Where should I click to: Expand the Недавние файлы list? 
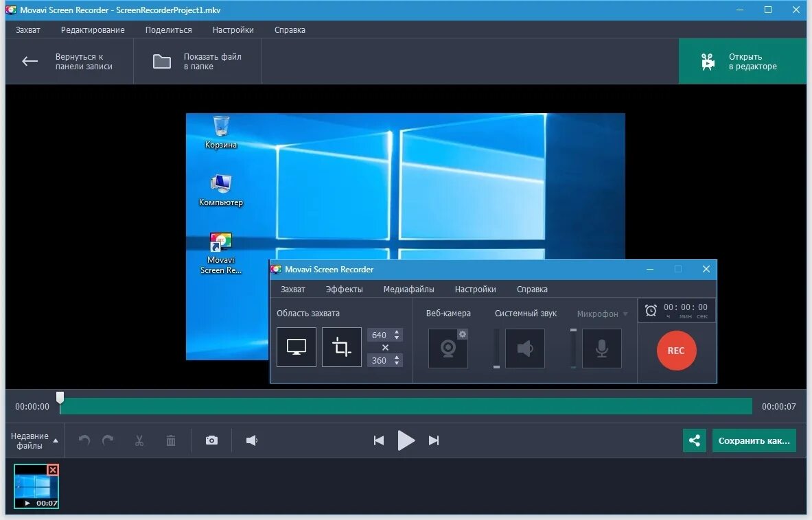coord(34,440)
